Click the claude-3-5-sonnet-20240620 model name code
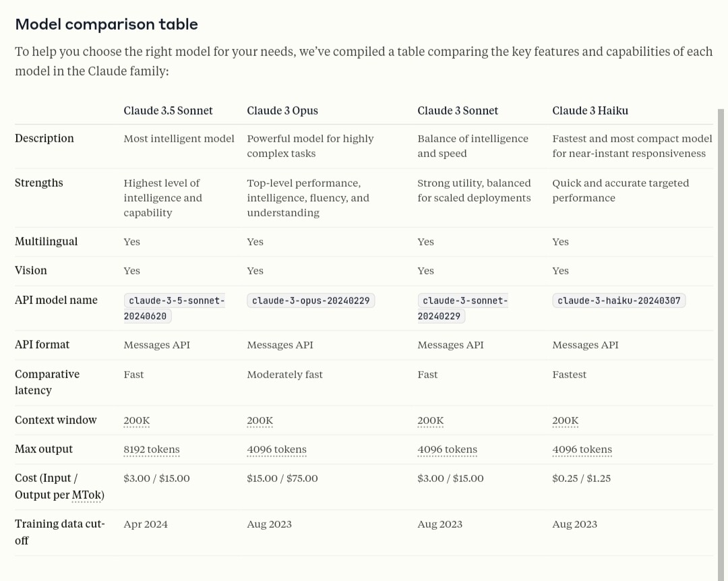The width and height of the screenshot is (728, 581). pos(174,309)
